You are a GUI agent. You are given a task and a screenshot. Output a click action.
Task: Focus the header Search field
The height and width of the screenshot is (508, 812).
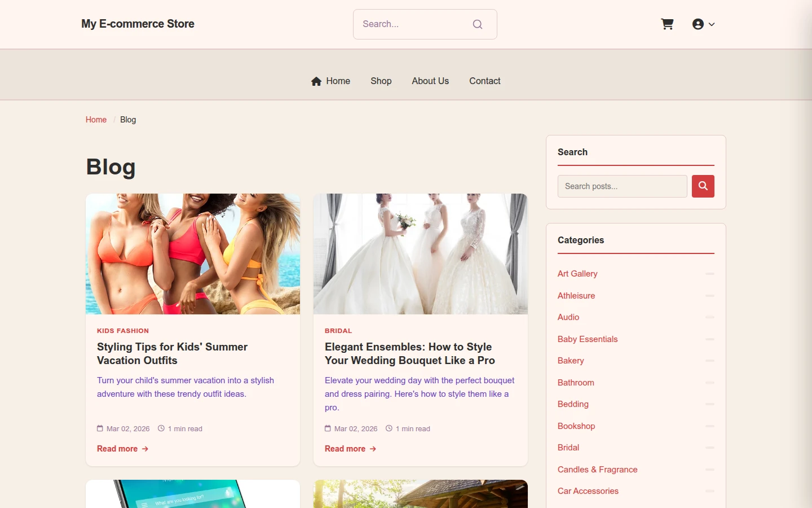tap(425, 24)
